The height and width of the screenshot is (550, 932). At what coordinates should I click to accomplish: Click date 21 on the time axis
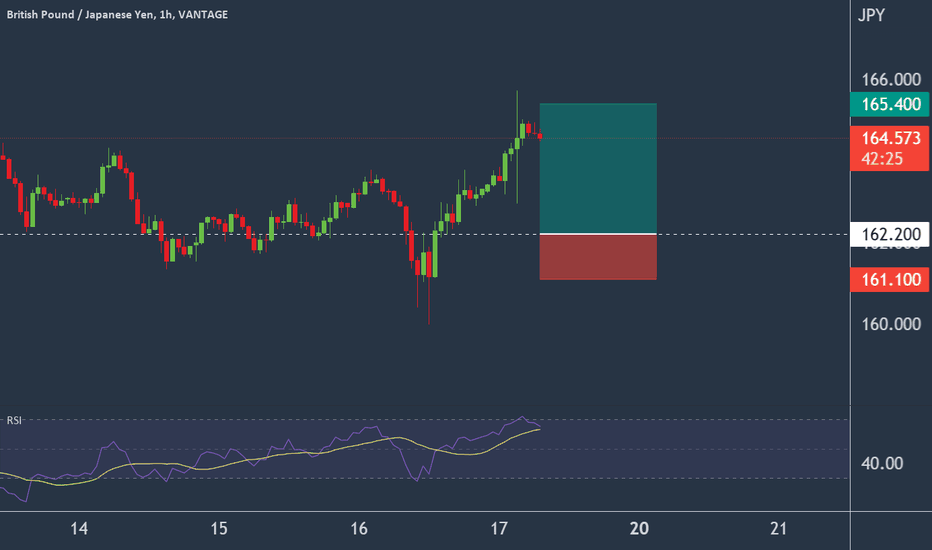pyautogui.click(x=778, y=528)
